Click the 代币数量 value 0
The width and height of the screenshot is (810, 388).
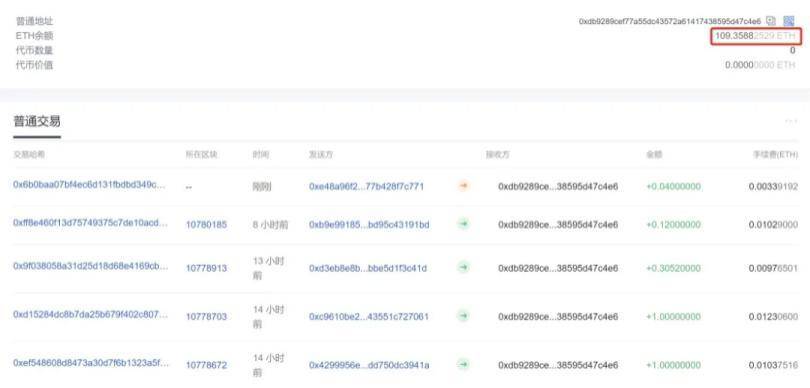click(x=792, y=51)
